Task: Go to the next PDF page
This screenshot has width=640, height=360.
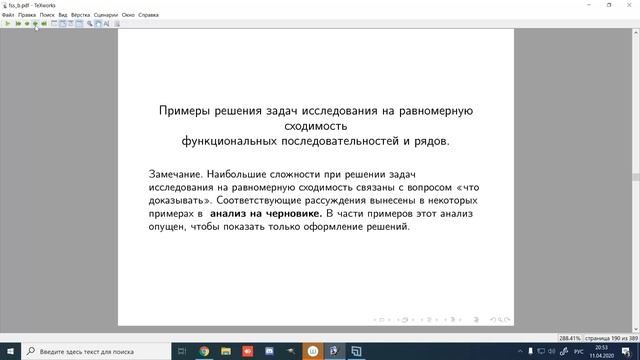Action: tap(36, 24)
